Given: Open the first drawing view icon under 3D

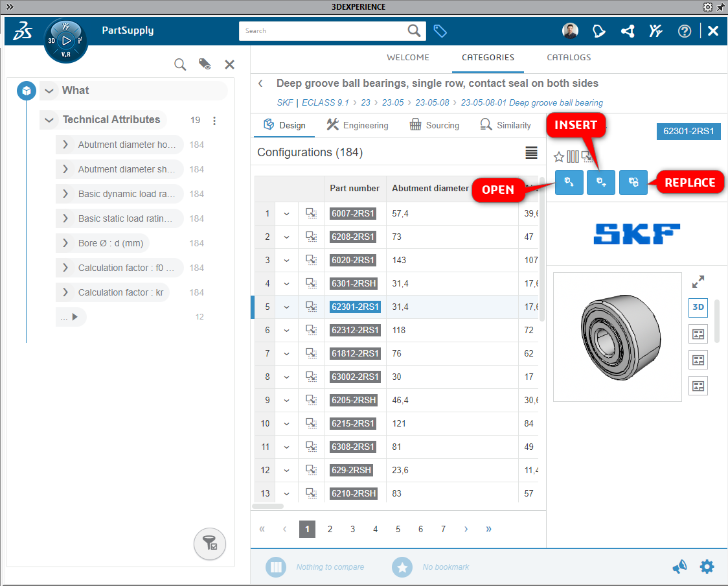Looking at the screenshot, I should 698,334.
